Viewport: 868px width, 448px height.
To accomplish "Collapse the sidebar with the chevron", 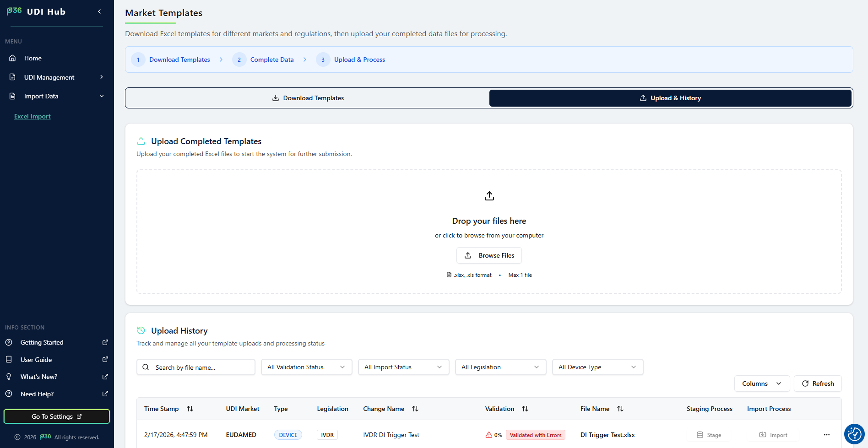I will 99,11.
